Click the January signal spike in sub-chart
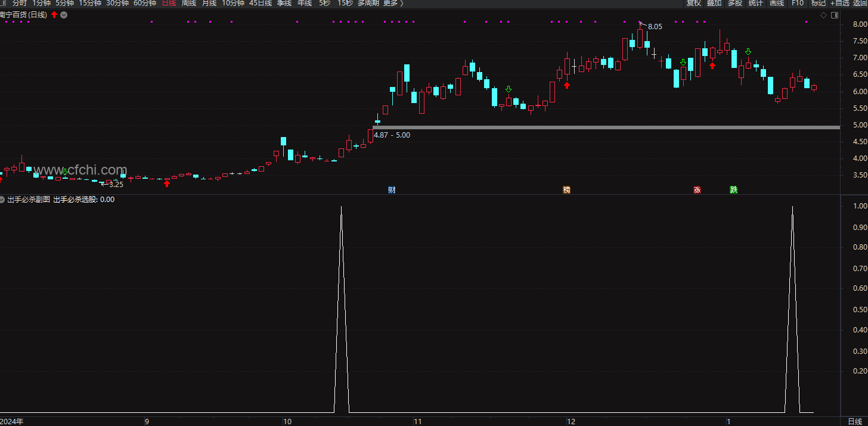Screen dimensions: 868x426 click(792, 310)
